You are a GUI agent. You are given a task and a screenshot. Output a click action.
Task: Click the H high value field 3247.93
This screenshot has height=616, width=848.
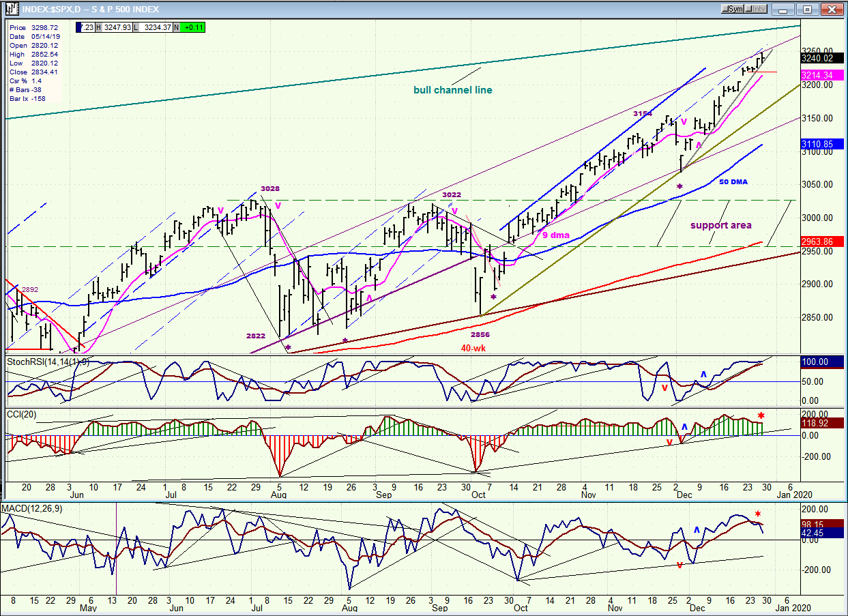[118, 27]
